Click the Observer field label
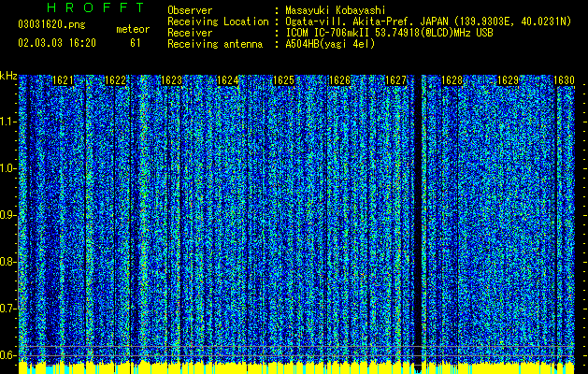The height and width of the screenshot is (374, 588). click(x=190, y=10)
